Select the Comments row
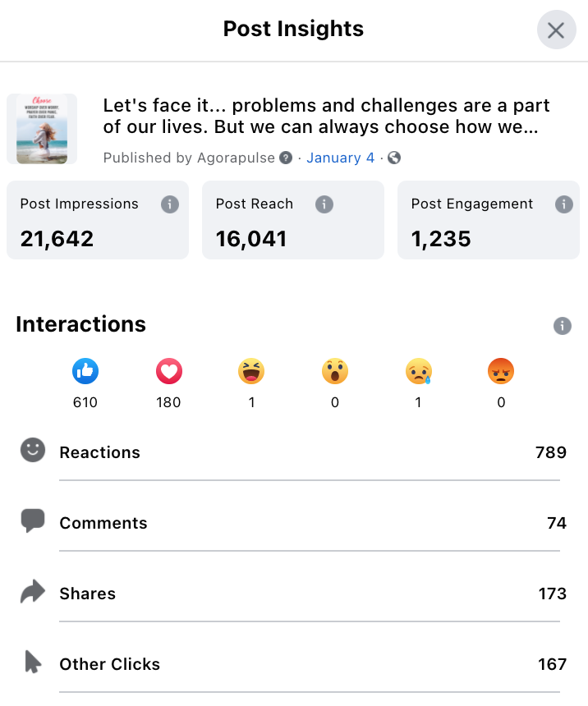 pyautogui.click(x=293, y=523)
